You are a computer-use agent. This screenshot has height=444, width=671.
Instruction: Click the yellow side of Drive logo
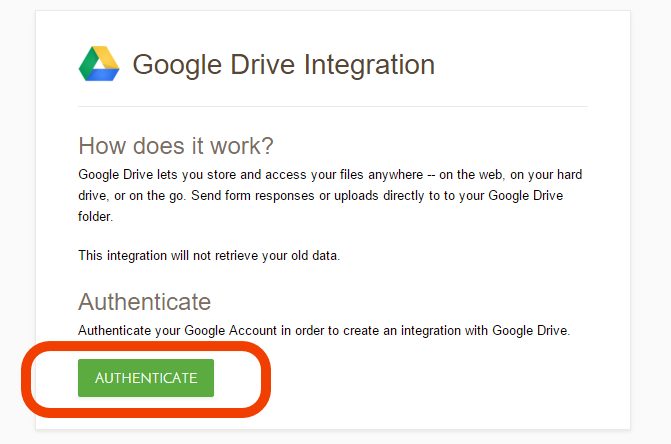pyautogui.click(x=108, y=57)
